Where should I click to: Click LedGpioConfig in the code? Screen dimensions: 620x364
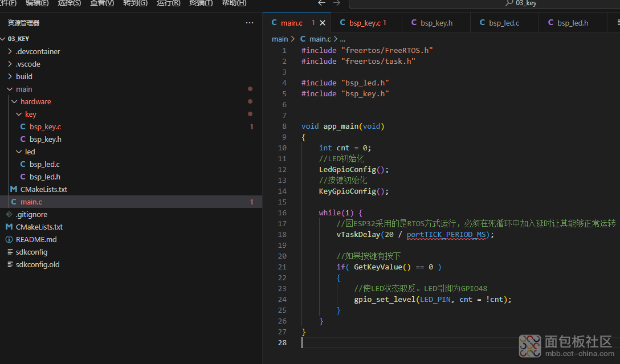pos(348,170)
